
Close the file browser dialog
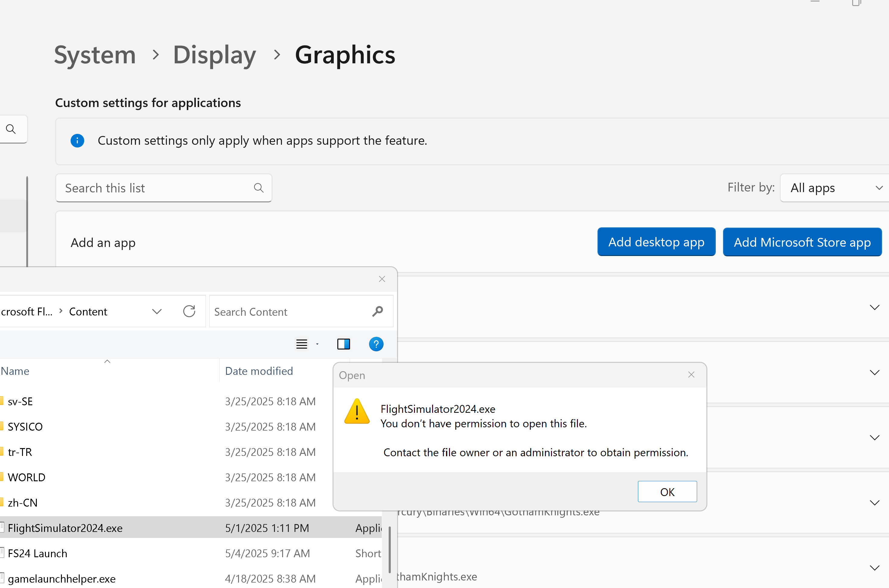(382, 279)
